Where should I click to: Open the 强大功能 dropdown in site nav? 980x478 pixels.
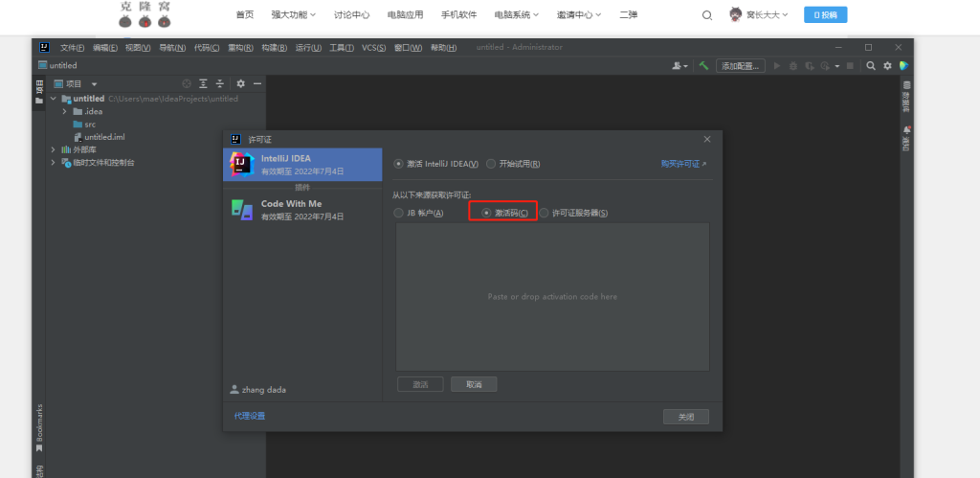point(294,15)
